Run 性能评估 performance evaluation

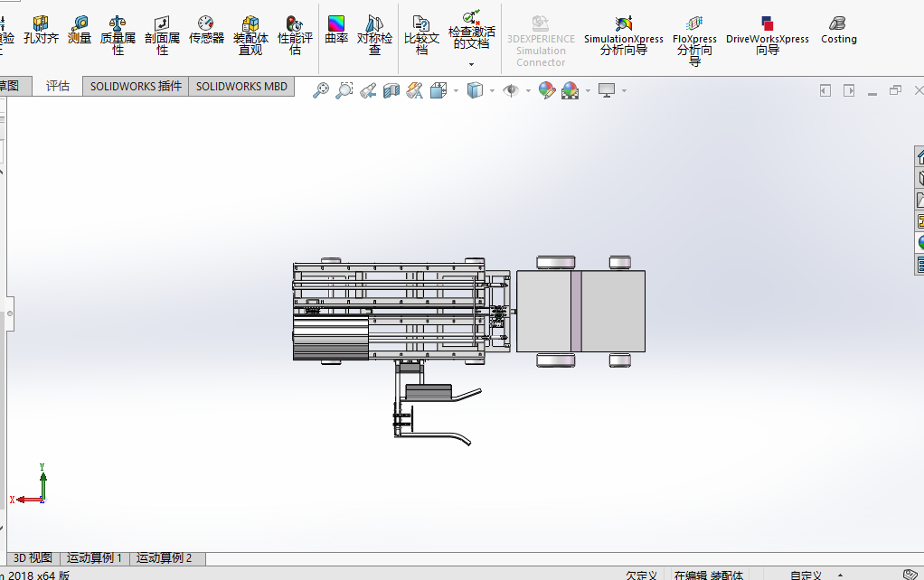click(x=295, y=35)
